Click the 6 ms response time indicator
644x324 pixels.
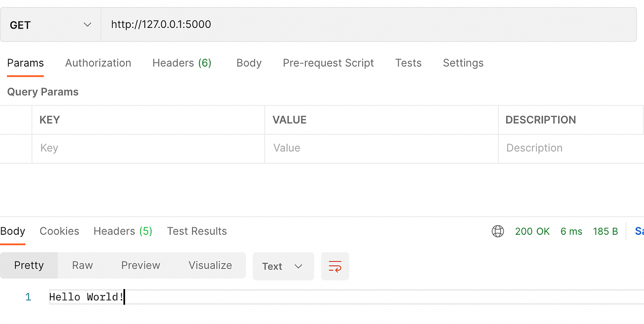coord(571,231)
